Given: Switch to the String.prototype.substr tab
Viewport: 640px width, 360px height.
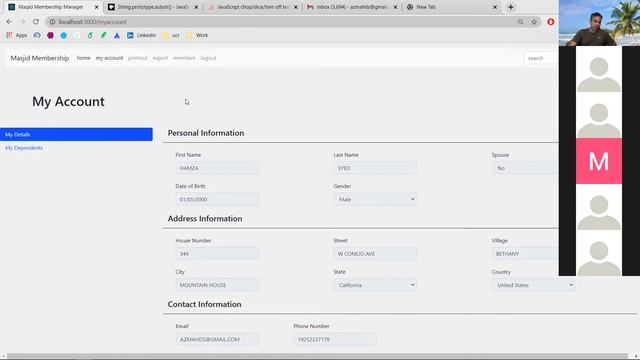Looking at the screenshot, I should pos(153,7).
